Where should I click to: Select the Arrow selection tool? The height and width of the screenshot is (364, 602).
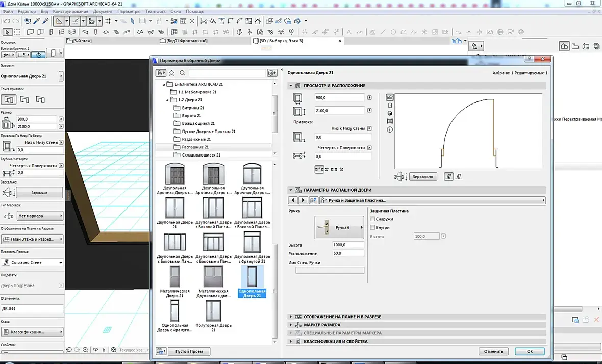7,32
